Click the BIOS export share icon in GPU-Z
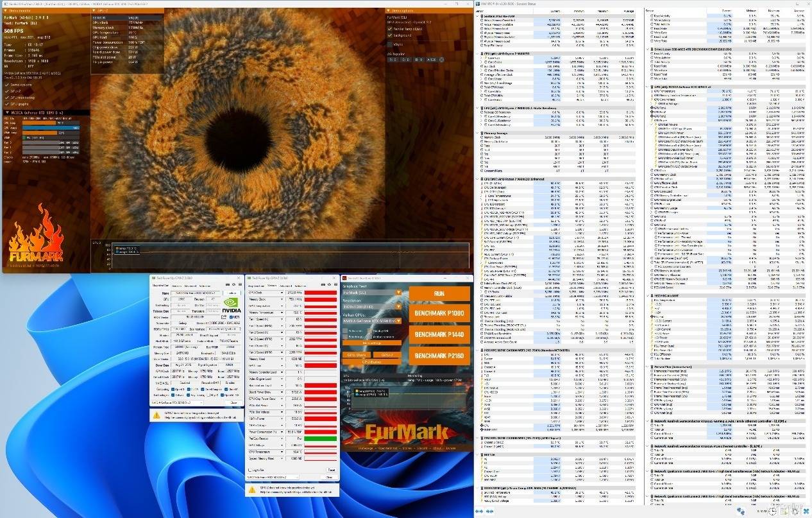Viewport: 812px width, 518px height. click(224, 317)
